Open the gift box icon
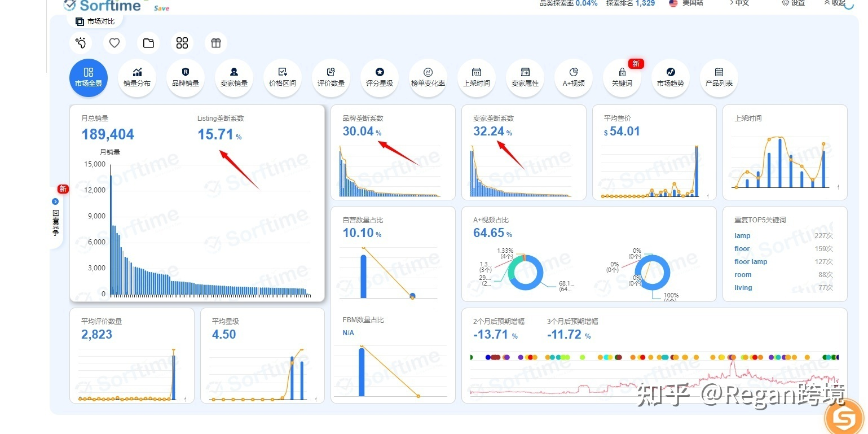Screen dimensions: 868x434 point(216,43)
